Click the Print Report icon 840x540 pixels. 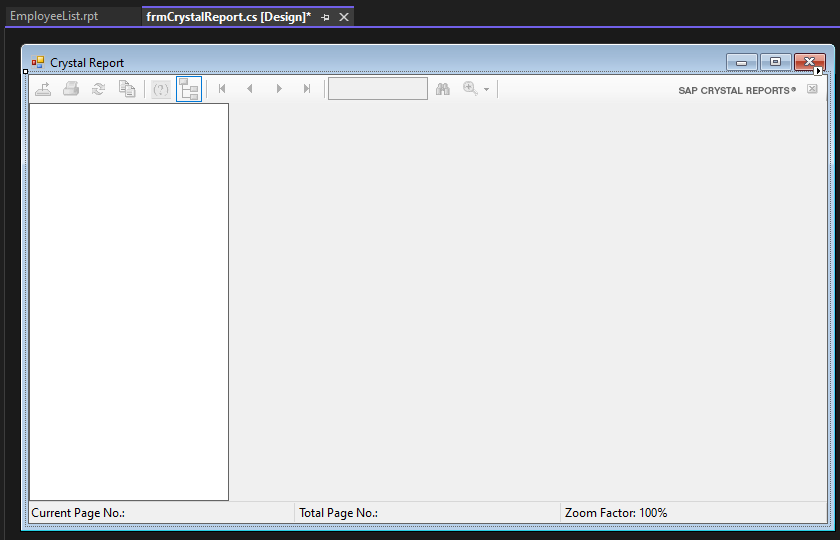tap(71, 89)
